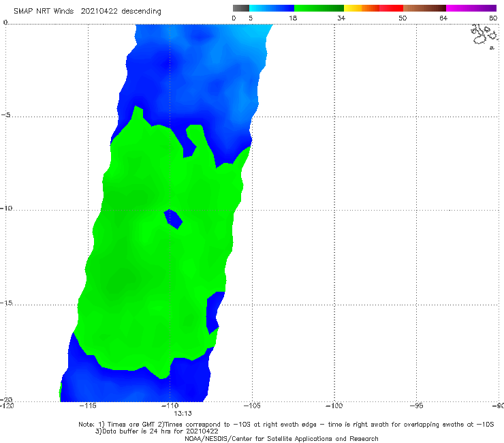The width and height of the screenshot is (504, 443).
Task: Click the small blue hole inside the green wind area
Action: (x=173, y=219)
